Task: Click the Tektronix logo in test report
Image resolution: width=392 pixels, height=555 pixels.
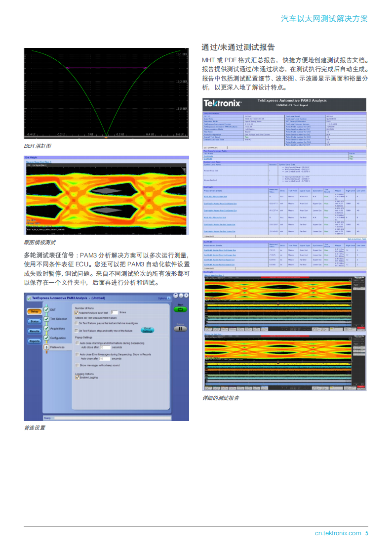Action: coord(222,103)
